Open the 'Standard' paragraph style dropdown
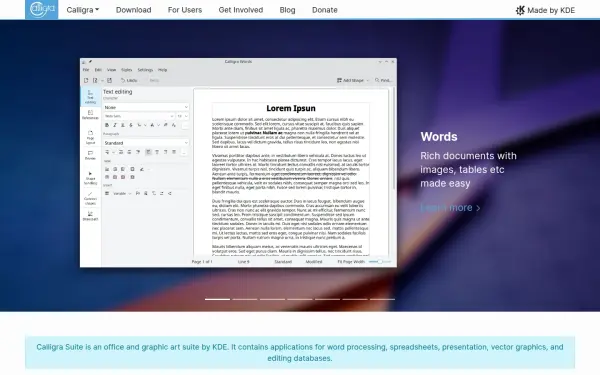 [146, 143]
